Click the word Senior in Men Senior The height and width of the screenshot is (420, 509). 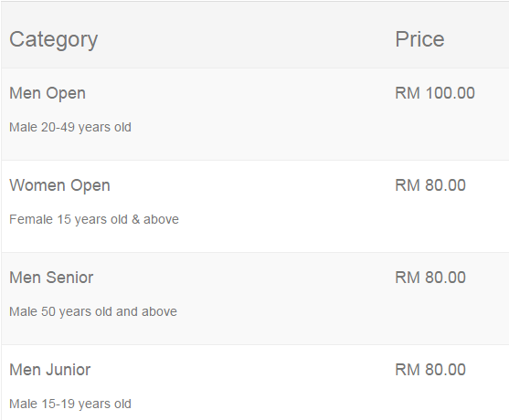point(69,278)
